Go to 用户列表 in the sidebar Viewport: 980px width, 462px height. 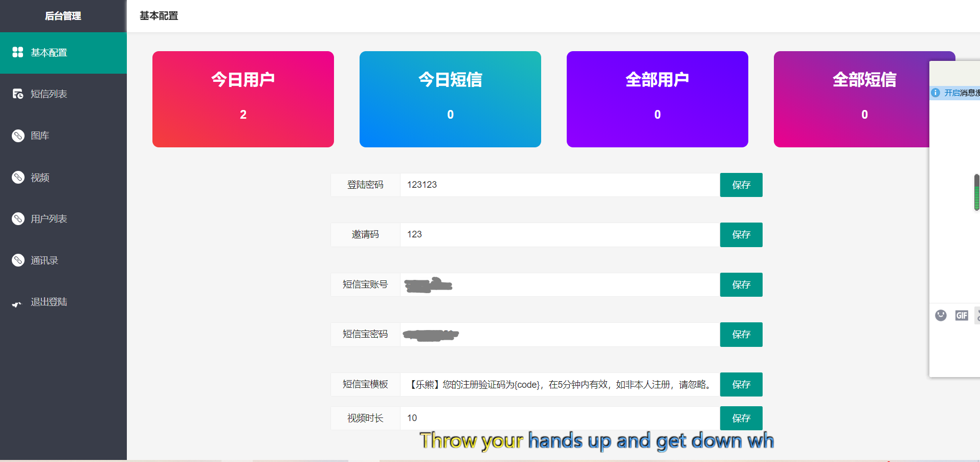49,219
